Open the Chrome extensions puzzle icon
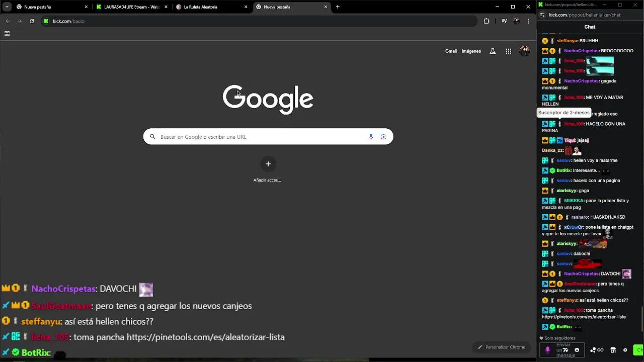644x362 pixels. click(x=487, y=21)
